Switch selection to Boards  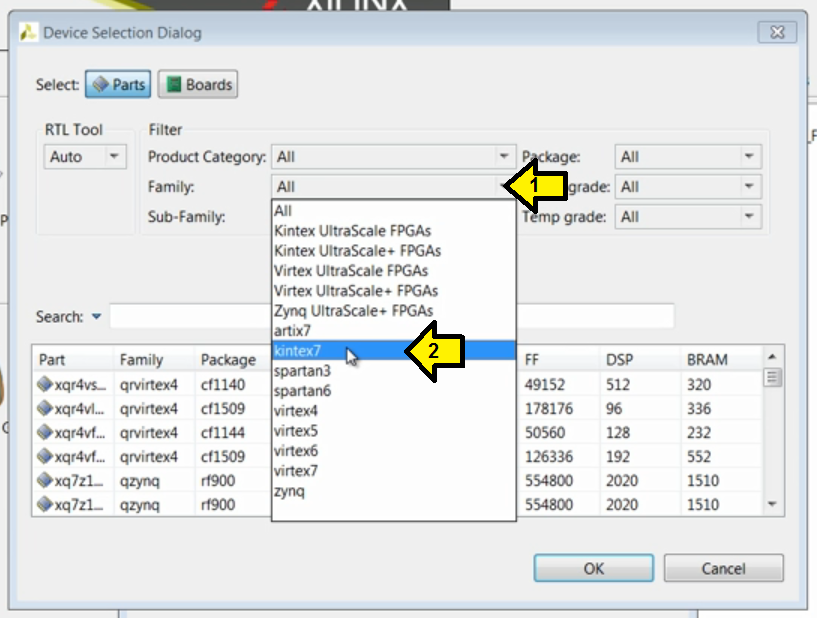(198, 84)
